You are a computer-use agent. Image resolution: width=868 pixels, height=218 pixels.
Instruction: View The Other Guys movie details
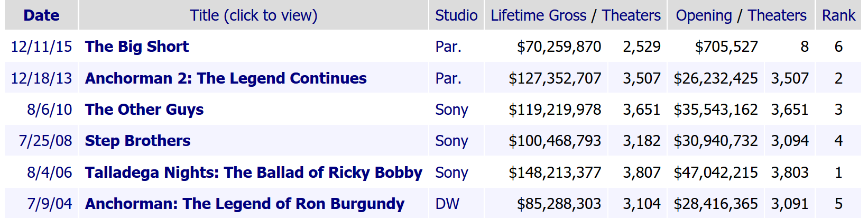point(144,110)
